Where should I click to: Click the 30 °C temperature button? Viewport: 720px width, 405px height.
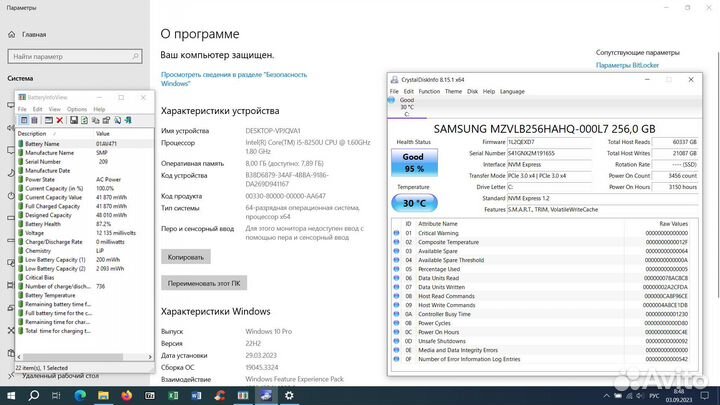[414, 203]
